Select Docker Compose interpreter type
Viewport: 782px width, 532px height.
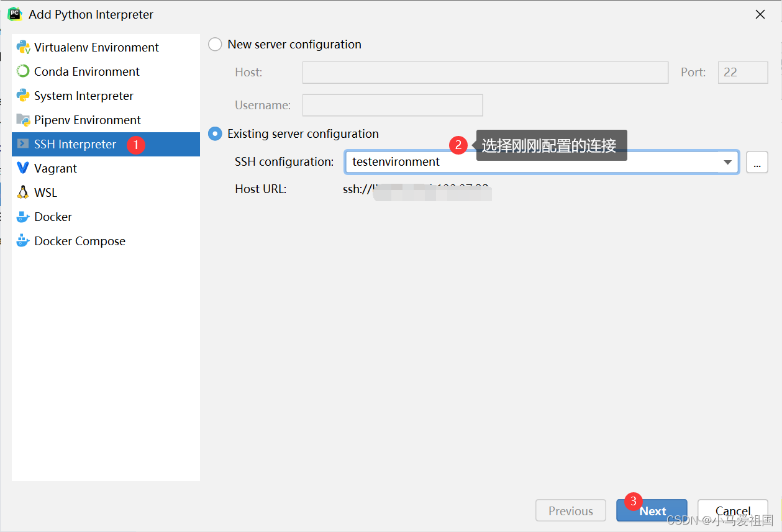click(106, 241)
